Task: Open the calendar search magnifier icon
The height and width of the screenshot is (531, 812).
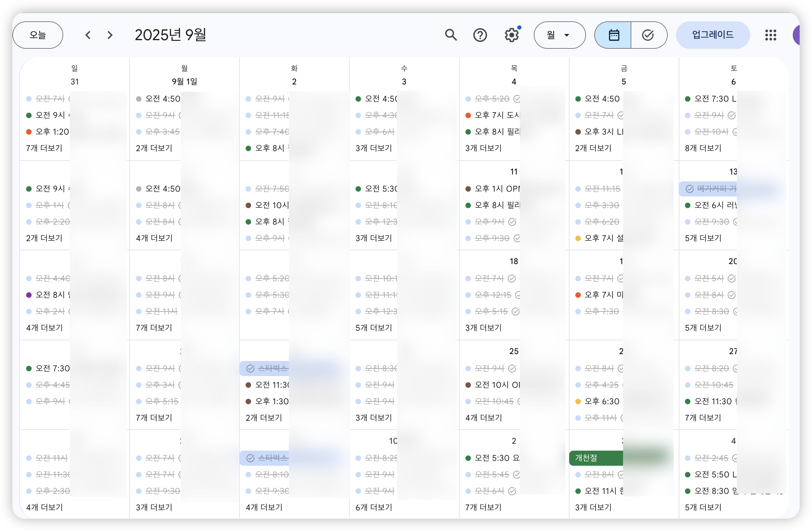Action: point(451,35)
